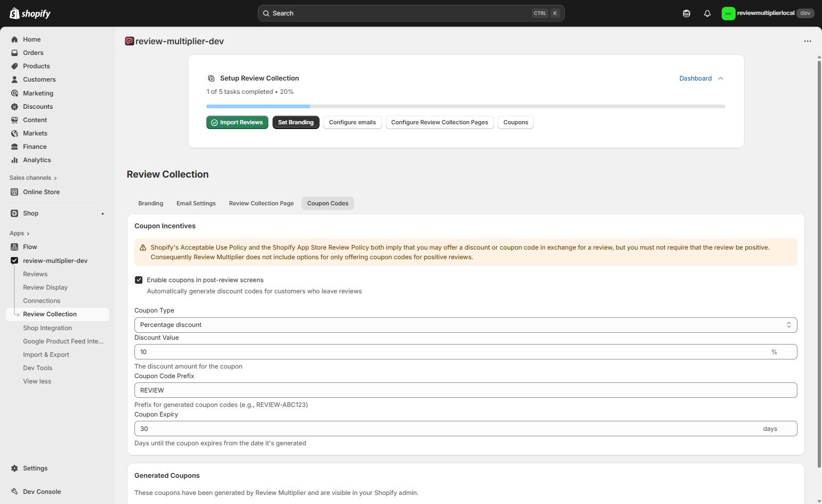Click the Configure Review Collection Pages button
The width and height of the screenshot is (822, 504).
point(439,122)
